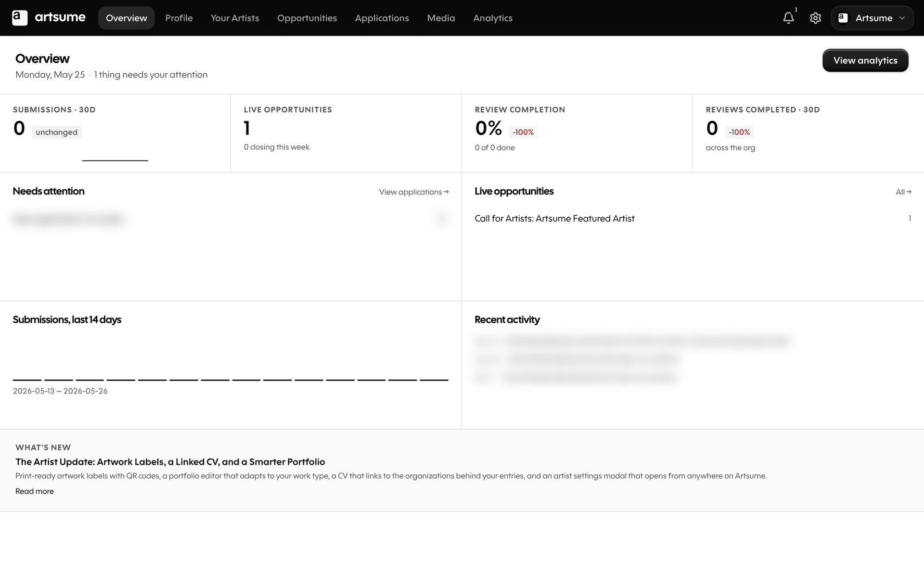
Task: Go to the Overview tab
Action: tap(127, 18)
